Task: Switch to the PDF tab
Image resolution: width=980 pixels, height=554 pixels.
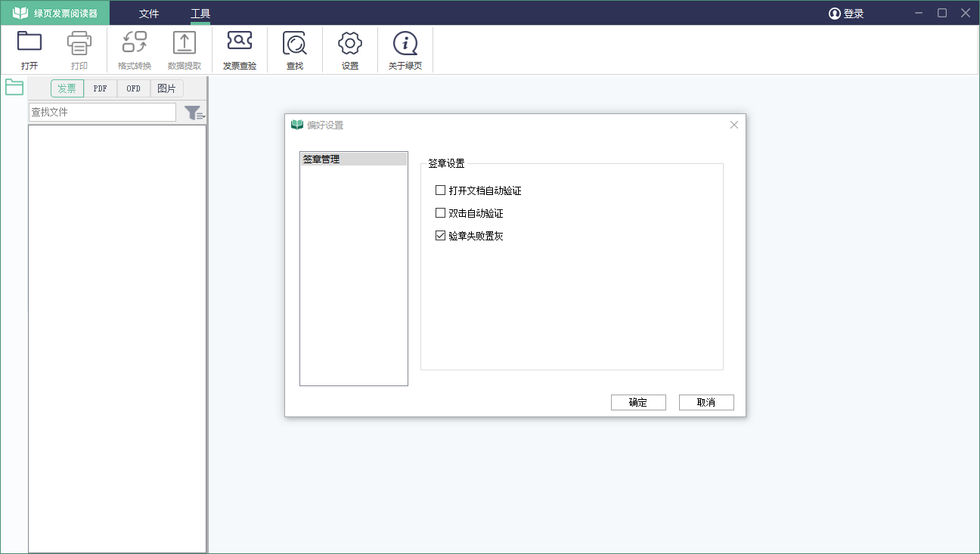Action: coord(101,88)
